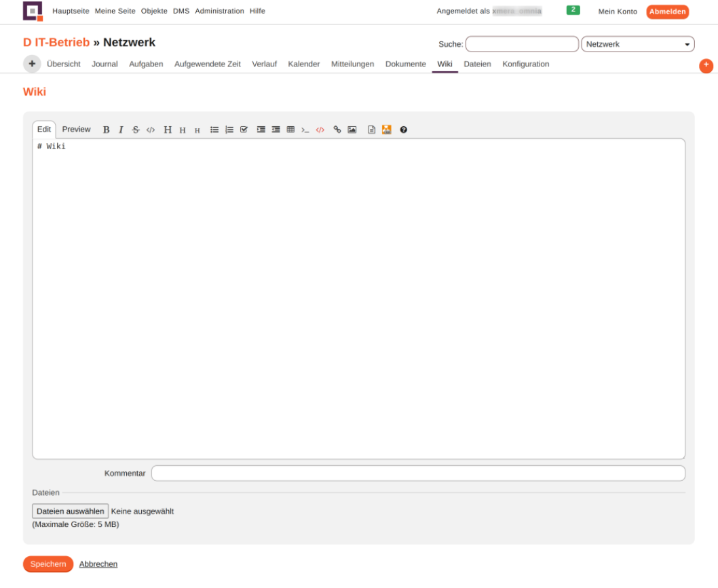Switch to the Preview tab
Screen dimensions: 718x588
click(76, 129)
